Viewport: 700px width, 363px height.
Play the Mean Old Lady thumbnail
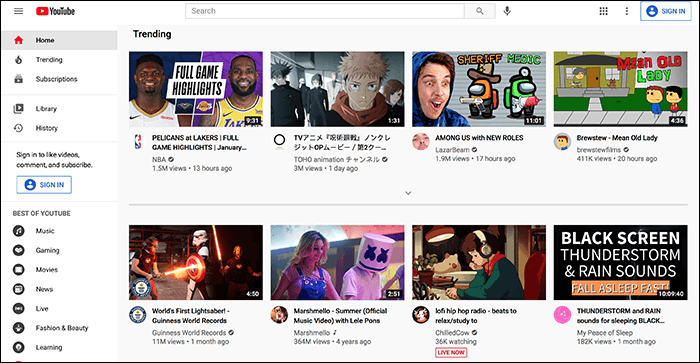click(x=621, y=89)
